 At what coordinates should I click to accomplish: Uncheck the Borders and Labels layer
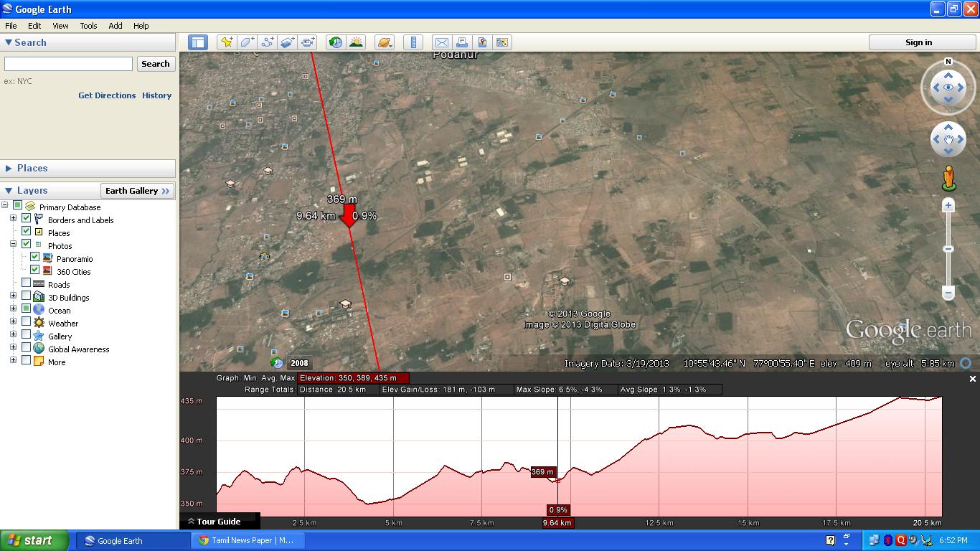point(26,219)
